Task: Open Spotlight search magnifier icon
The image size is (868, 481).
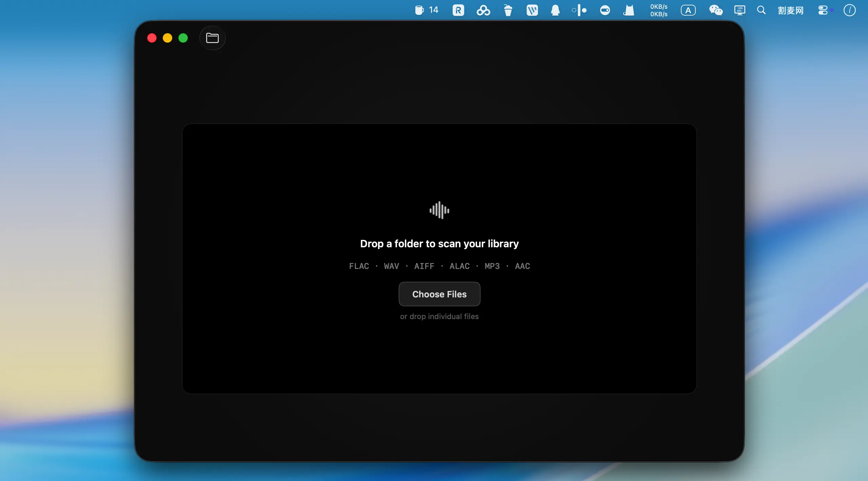Action: click(761, 10)
